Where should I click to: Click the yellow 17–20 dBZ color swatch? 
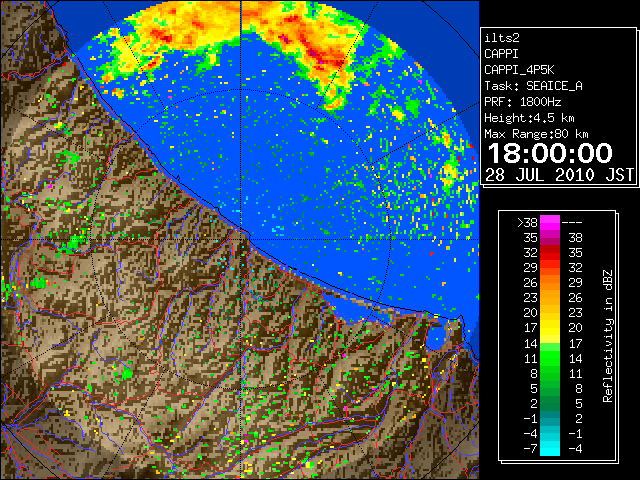(x=550, y=328)
